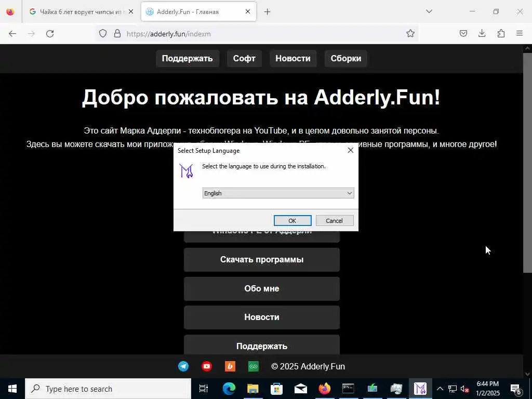Click the muted volume tray icon

pyautogui.click(x=465, y=389)
